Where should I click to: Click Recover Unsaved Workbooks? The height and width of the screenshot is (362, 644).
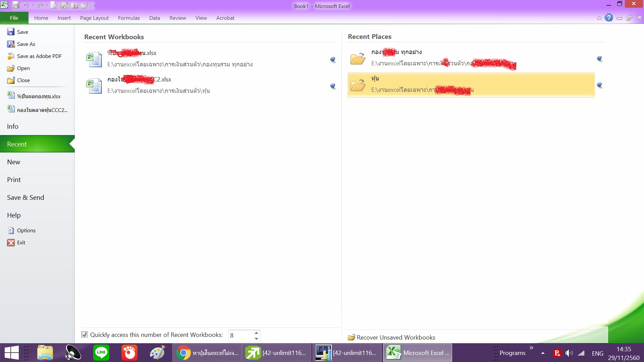point(391,337)
